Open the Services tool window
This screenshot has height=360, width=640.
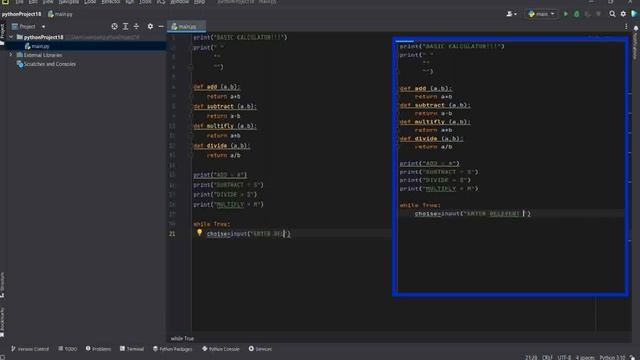coord(260,349)
